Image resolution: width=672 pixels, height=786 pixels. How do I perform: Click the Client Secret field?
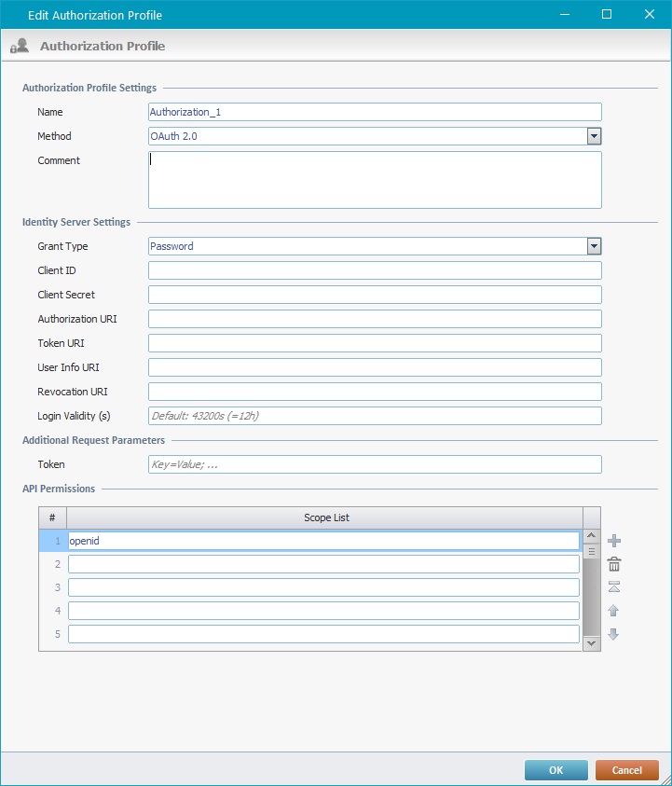tap(375, 295)
